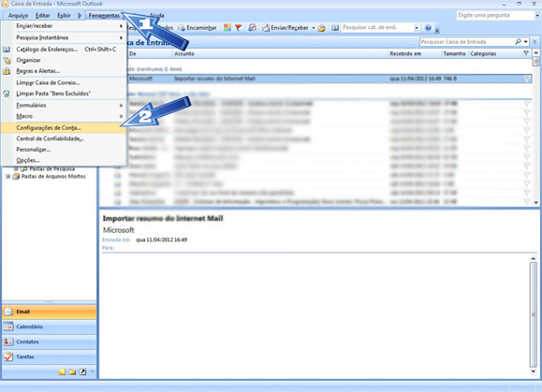Viewport: 542px width, 392px height.
Task: Open the navigation pane configure buttons arrow
Action: pos(93,371)
